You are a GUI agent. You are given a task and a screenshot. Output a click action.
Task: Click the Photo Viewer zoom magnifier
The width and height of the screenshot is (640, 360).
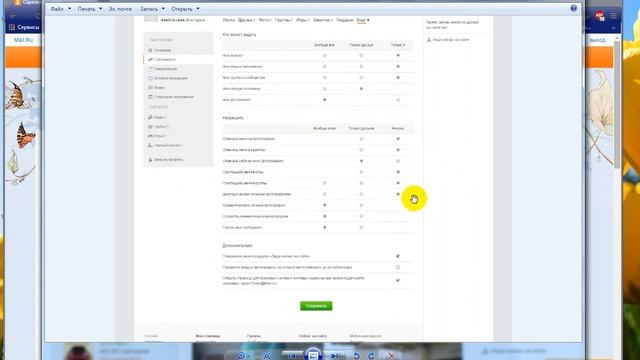click(x=241, y=356)
